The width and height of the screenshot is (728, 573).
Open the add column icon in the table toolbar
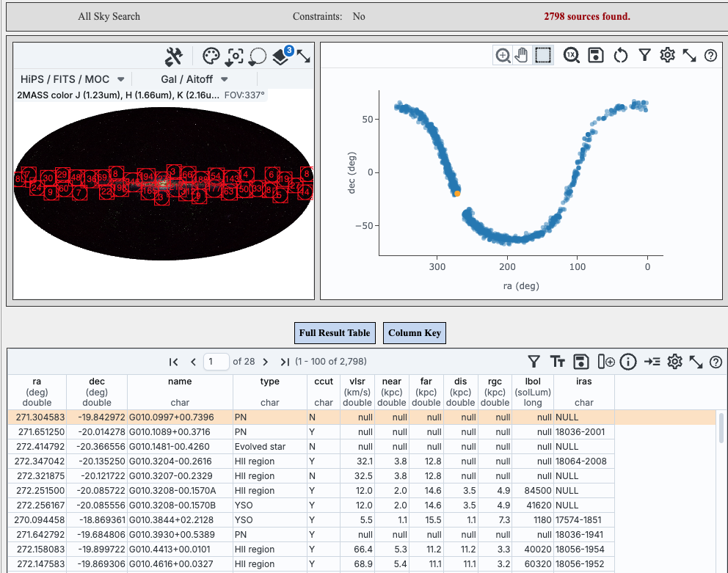tap(605, 361)
